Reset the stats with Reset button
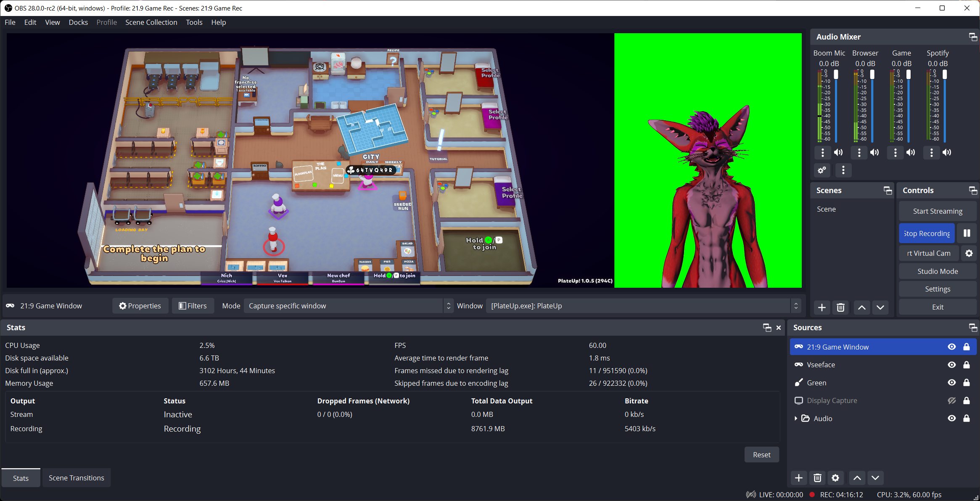The width and height of the screenshot is (980, 501). click(x=761, y=455)
